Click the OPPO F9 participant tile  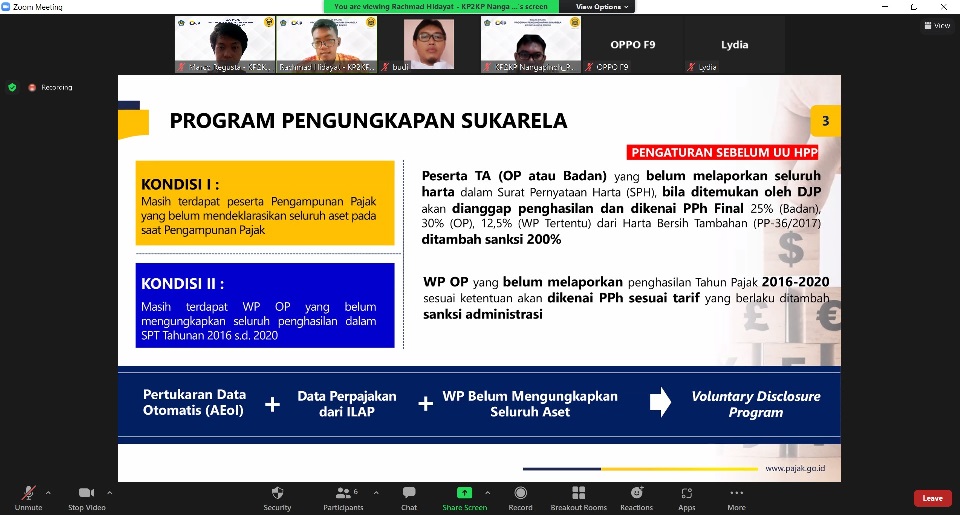(x=633, y=45)
